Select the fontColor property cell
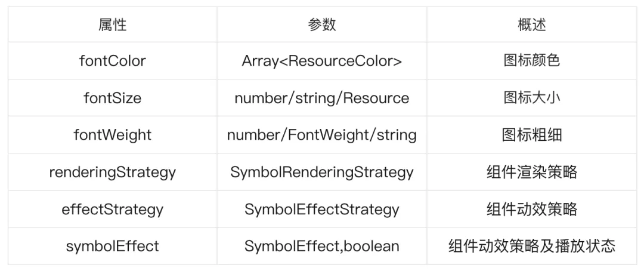This screenshot has width=644, height=277. pyautogui.click(x=113, y=61)
